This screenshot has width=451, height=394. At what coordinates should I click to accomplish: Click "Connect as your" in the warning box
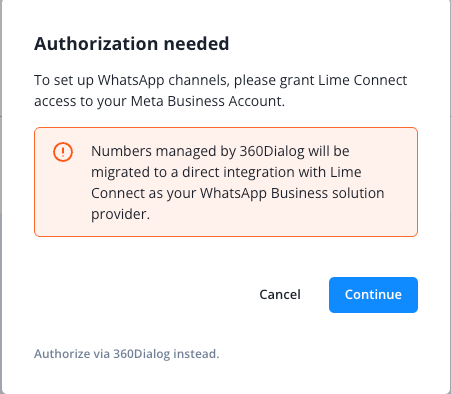[143, 193]
